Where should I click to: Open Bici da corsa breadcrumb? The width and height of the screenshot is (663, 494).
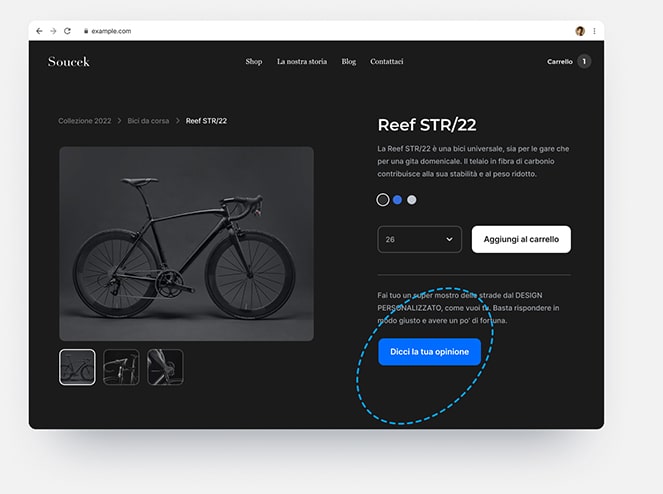coord(148,121)
